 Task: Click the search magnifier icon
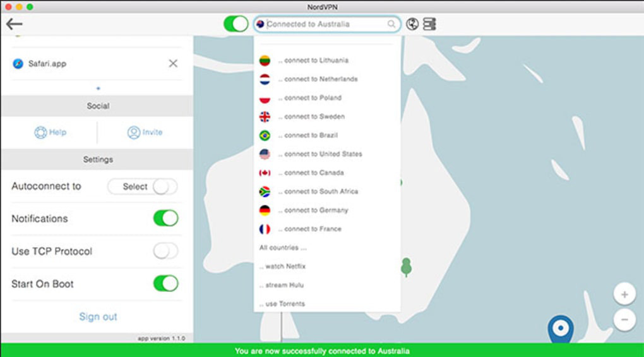(x=391, y=24)
